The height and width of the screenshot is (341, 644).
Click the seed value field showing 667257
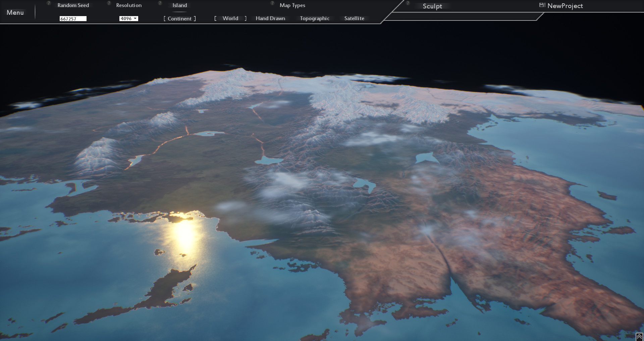click(73, 18)
